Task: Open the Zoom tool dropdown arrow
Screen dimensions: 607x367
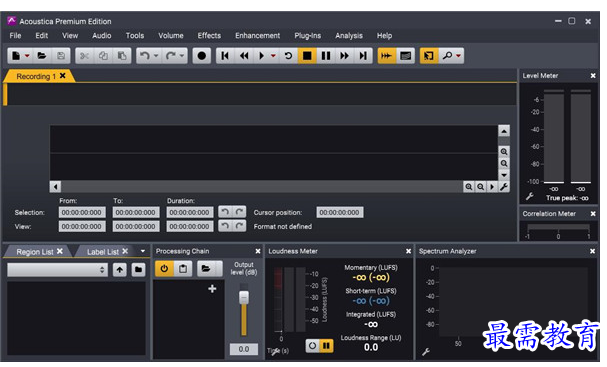Action: [x=459, y=56]
